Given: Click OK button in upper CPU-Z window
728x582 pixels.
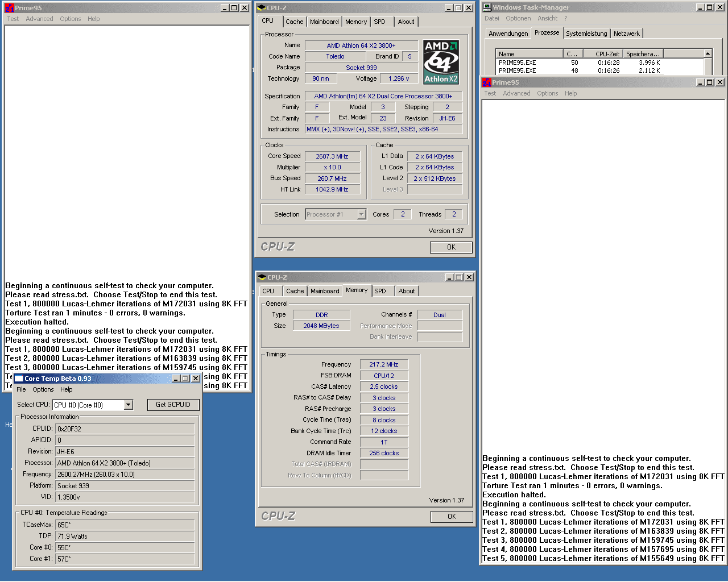Looking at the screenshot, I should click(451, 247).
